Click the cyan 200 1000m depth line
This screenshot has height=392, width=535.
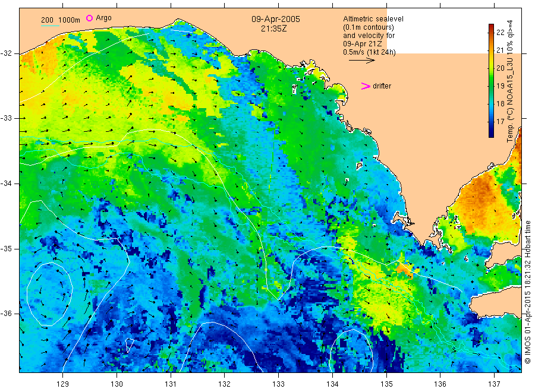[x=50, y=25]
